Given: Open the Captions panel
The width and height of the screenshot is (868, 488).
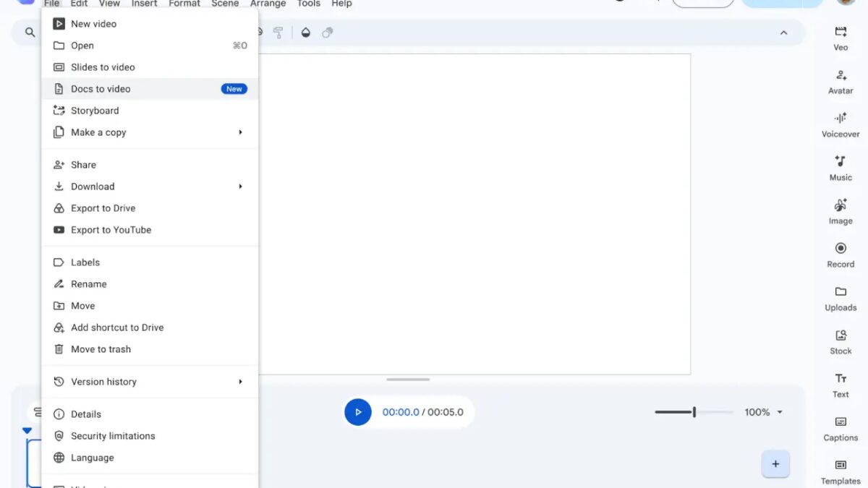Looking at the screenshot, I should (841, 429).
